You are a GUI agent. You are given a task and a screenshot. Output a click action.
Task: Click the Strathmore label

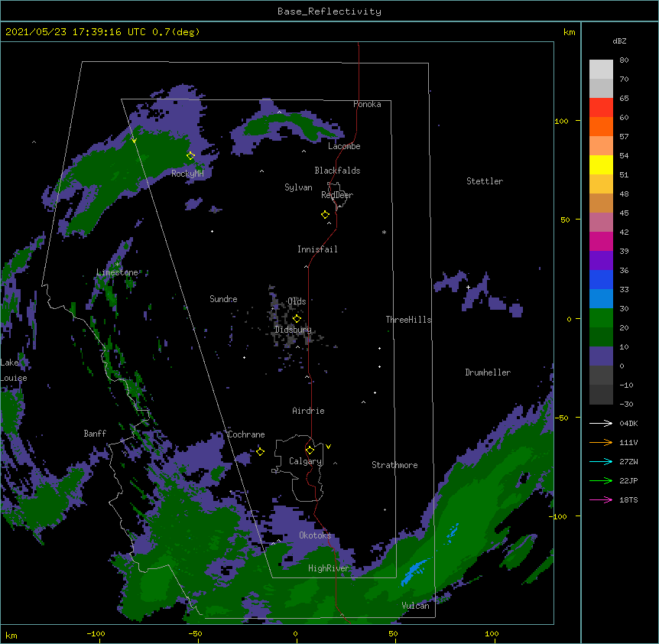[x=394, y=465]
